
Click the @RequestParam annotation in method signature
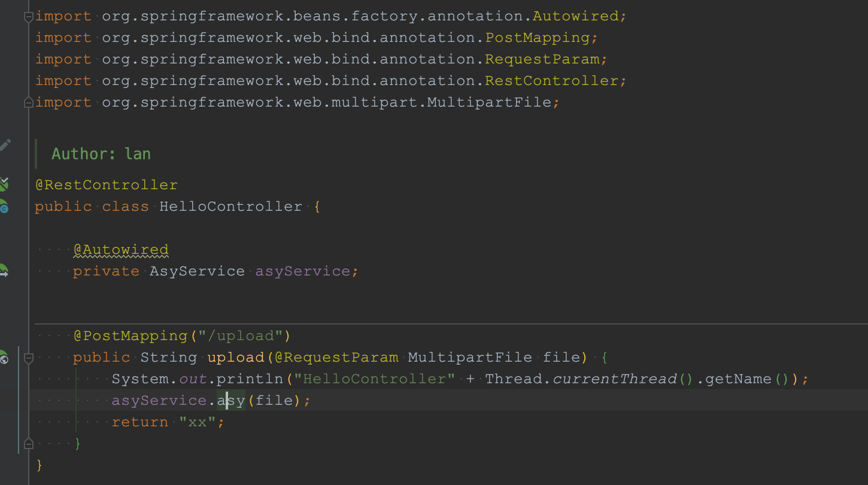(x=336, y=357)
